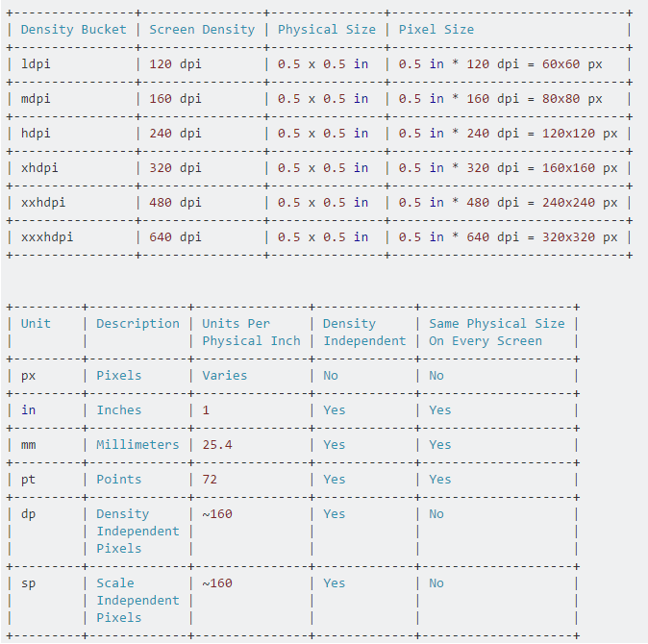Select the 'hdpi' density bucket cell
648x644 pixels.
tap(36, 134)
